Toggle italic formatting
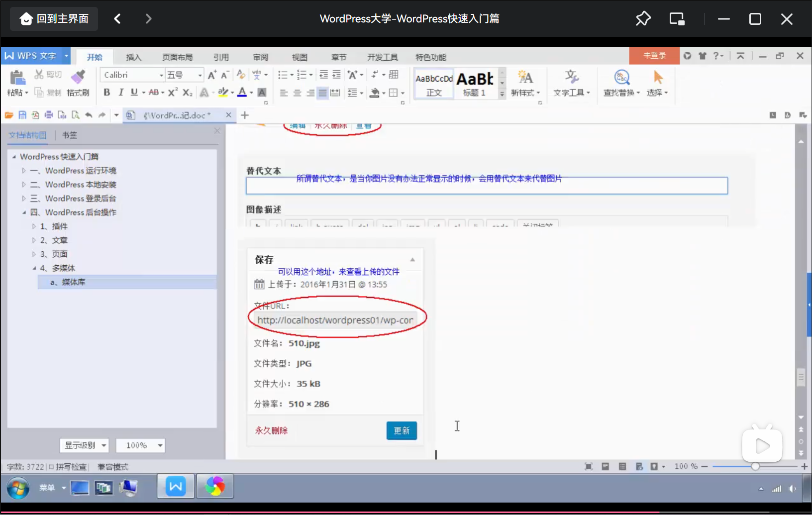Viewport: 812px width, 515px height. coord(120,92)
